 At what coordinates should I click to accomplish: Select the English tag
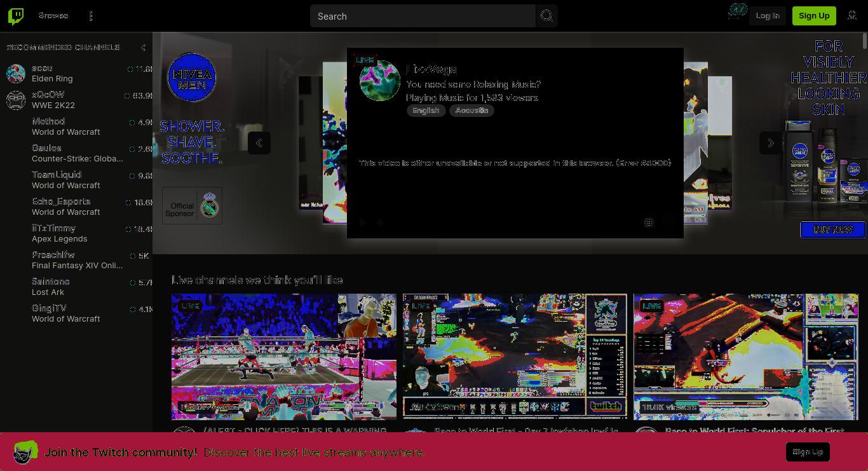pyautogui.click(x=426, y=111)
